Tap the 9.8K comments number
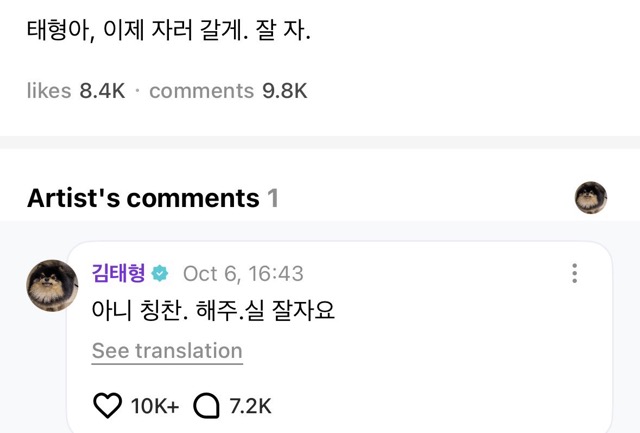The height and width of the screenshot is (433, 640). pyautogui.click(x=285, y=91)
